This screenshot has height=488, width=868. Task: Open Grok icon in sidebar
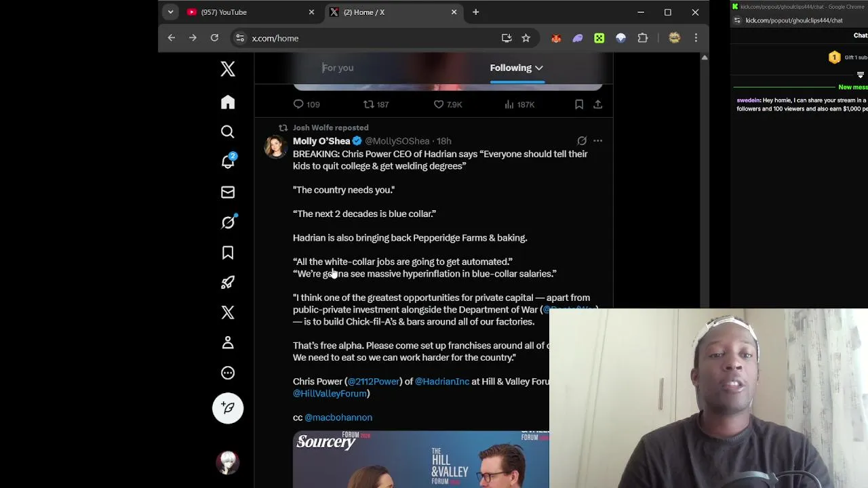click(x=228, y=222)
